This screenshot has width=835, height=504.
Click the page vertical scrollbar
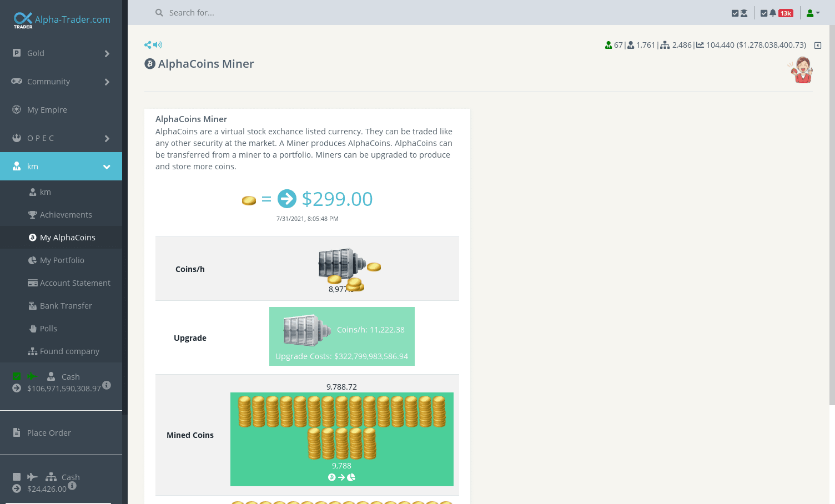pos(832,215)
